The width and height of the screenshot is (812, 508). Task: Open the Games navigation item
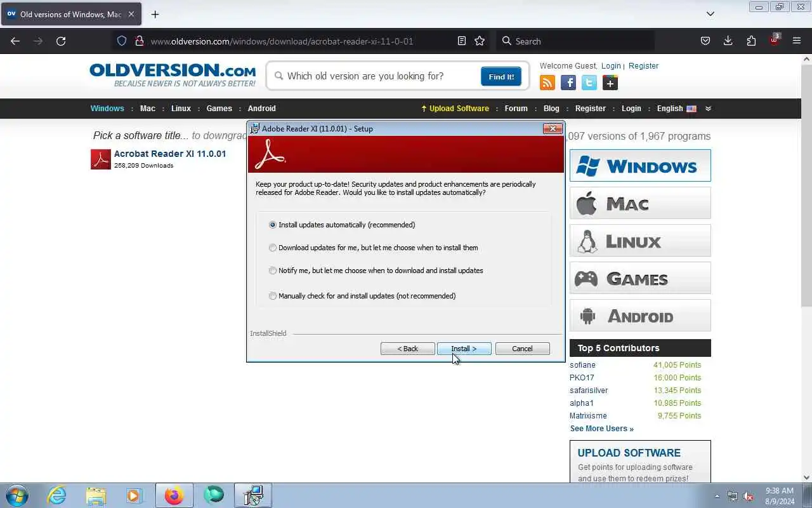point(219,109)
